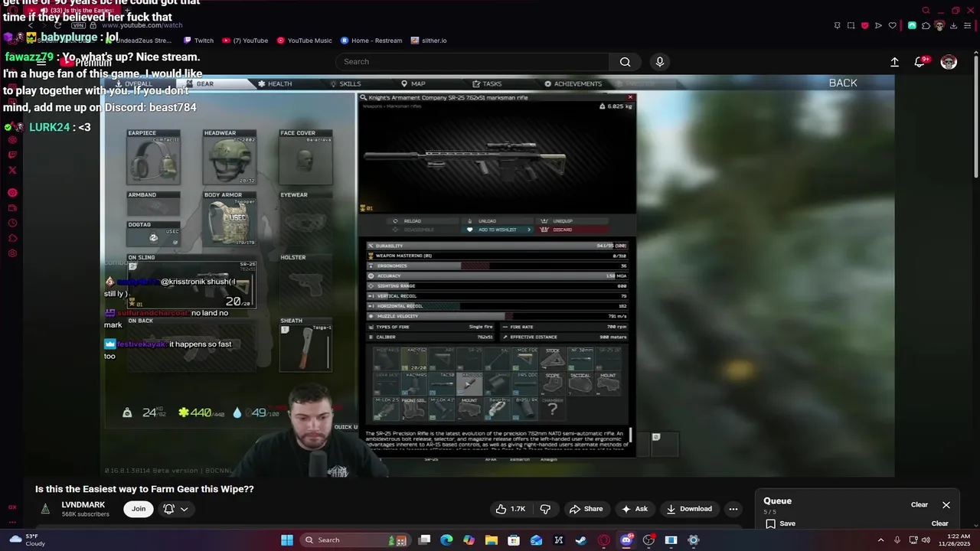
Task: Open YouTube notifications bell
Action: [x=920, y=62]
